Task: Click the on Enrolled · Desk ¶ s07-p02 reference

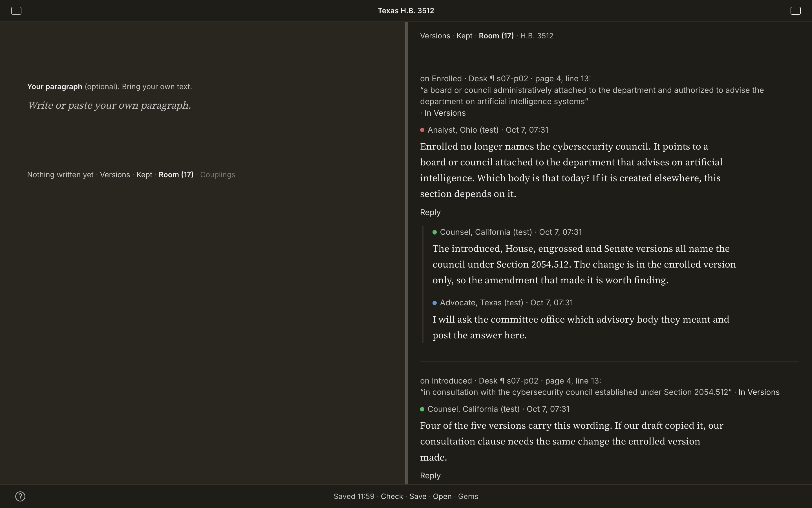Action: click(x=505, y=79)
